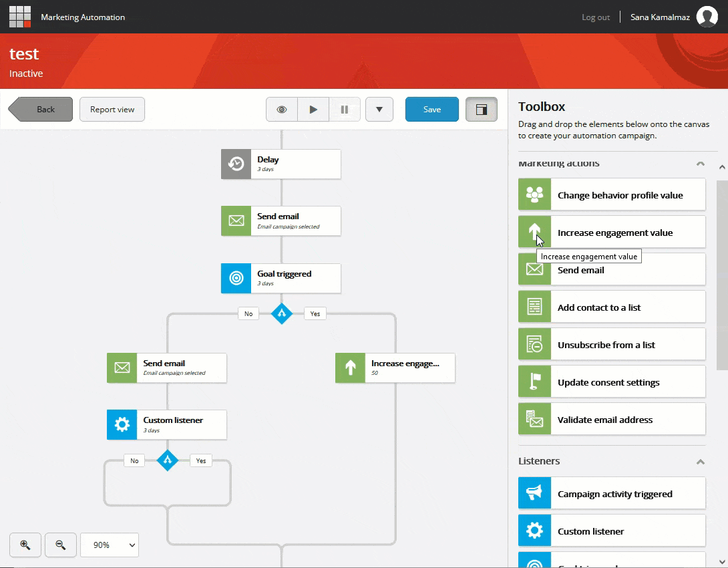Toggle the preview eye button
728x568 pixels.
pos(282,110)
